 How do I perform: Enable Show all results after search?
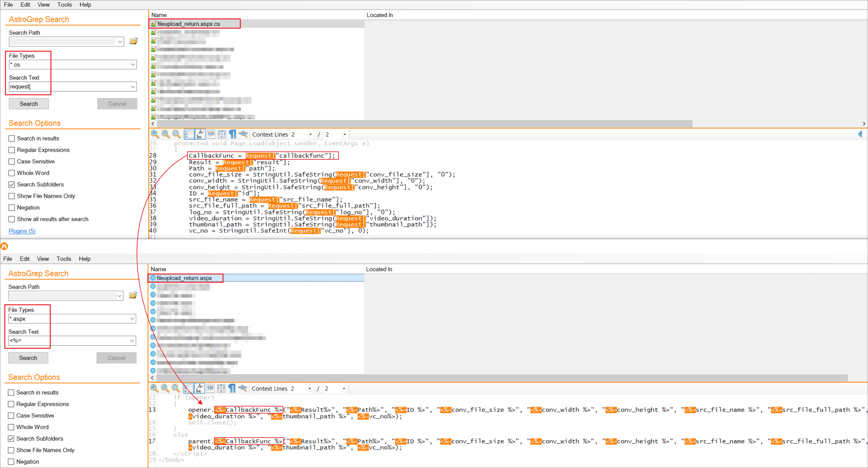tap(12, 219)
